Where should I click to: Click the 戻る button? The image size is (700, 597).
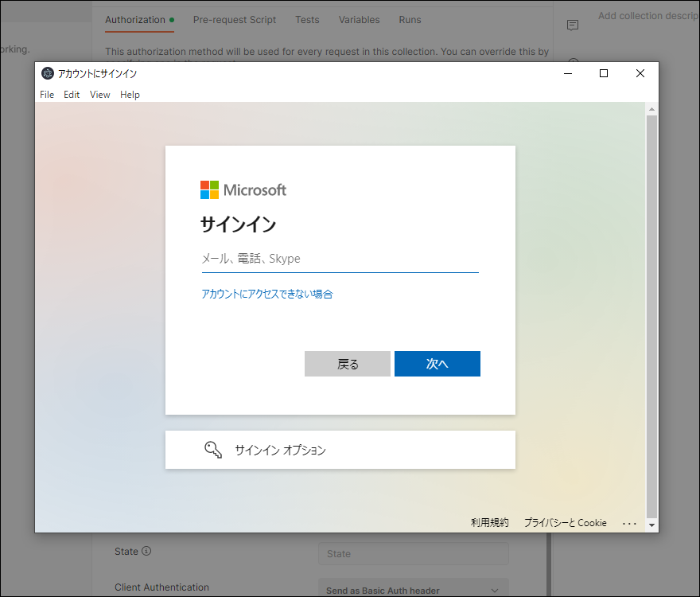click(x=348, y=364)
